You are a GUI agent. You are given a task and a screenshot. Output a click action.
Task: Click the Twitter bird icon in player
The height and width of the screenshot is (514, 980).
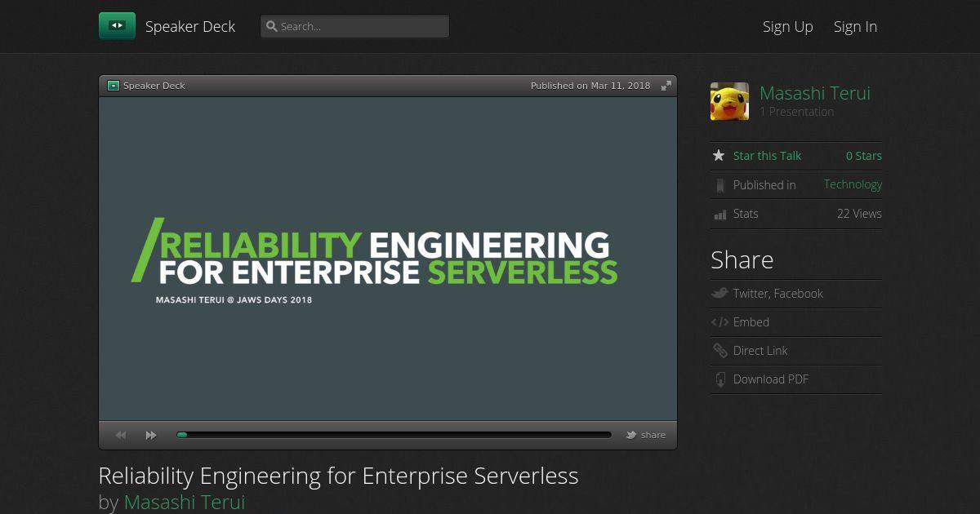(x=631, y=435)
